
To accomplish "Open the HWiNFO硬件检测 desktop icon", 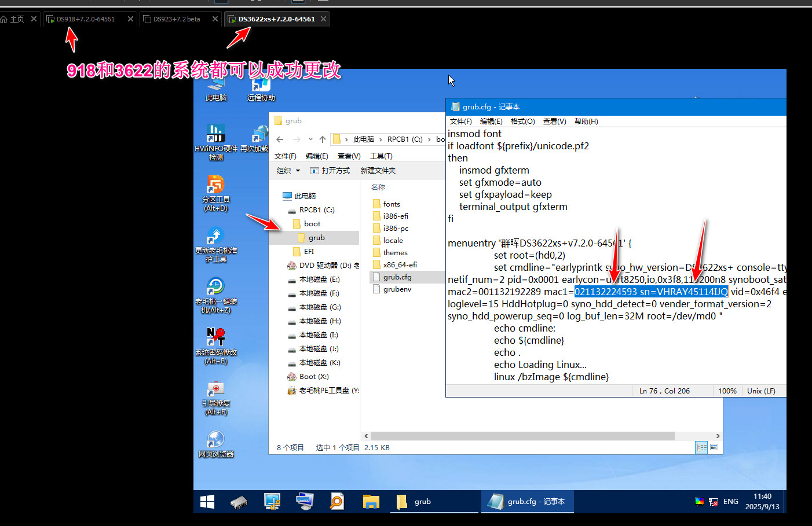I will [x=216, y=142].
